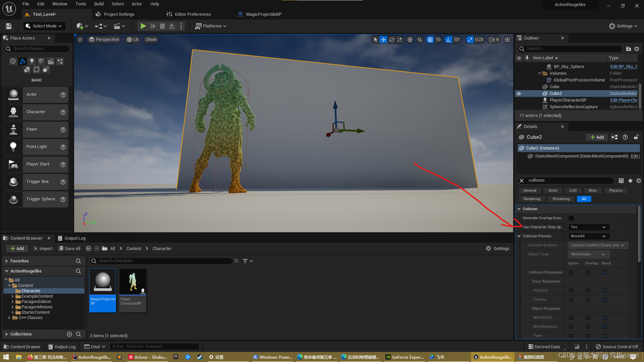Switch Details panel to the property matrix grid view
This screenshot has height=362, width=644.
click(621, 181)
